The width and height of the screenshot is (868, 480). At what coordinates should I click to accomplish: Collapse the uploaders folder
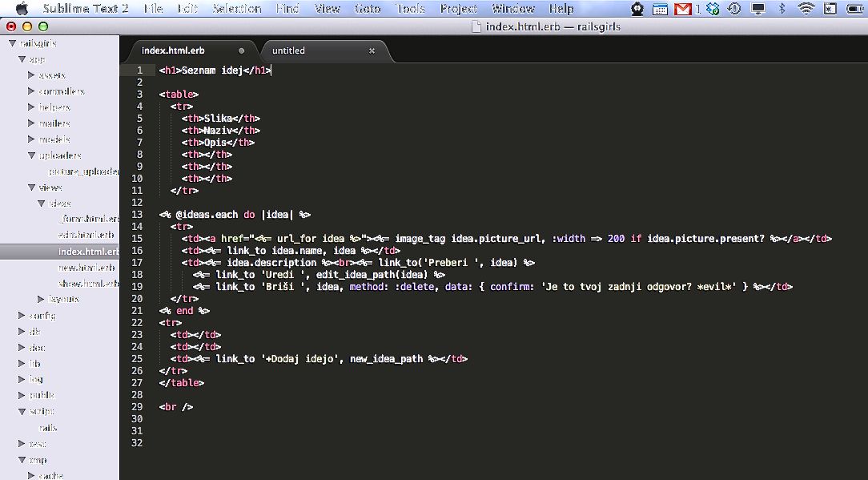click(31, 155)
